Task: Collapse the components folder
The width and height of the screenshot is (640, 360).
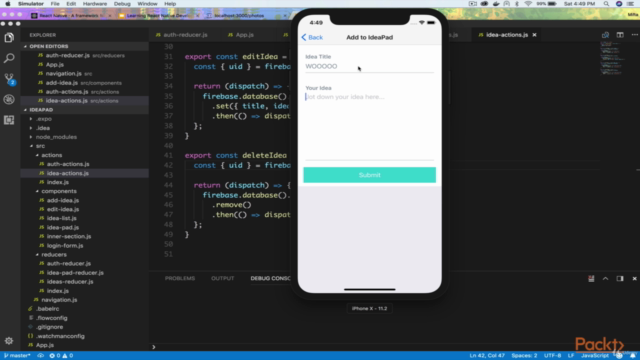Action: 37,191
